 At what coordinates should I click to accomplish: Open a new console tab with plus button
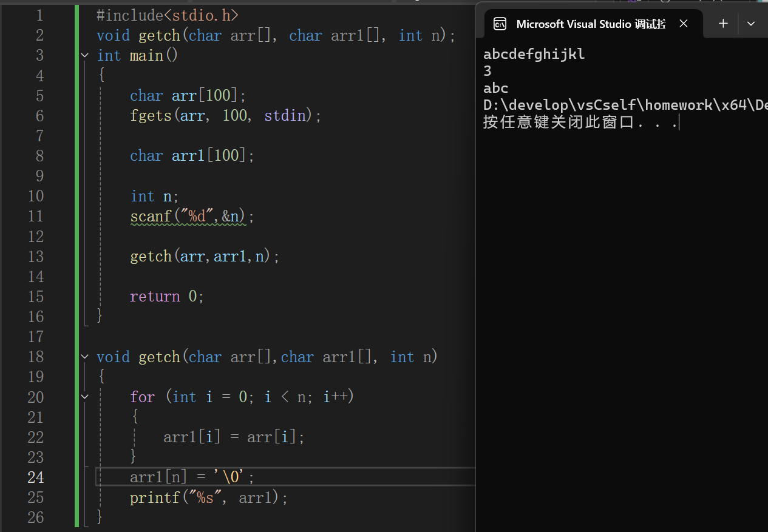[x=723, y=24]
